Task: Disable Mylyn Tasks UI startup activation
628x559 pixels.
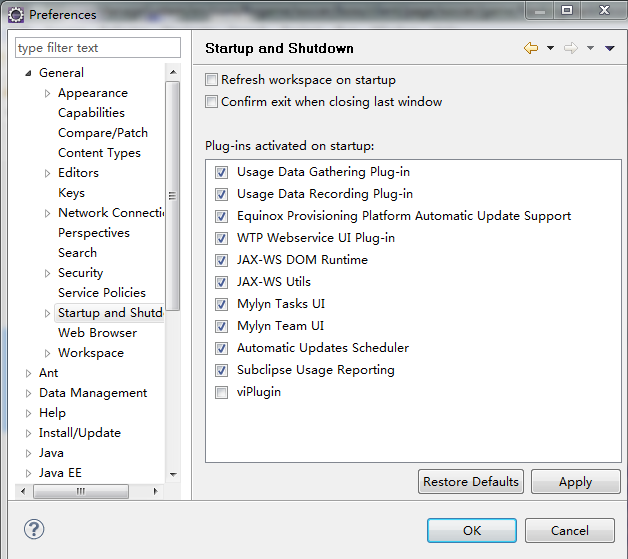Action: pos(221,305)
